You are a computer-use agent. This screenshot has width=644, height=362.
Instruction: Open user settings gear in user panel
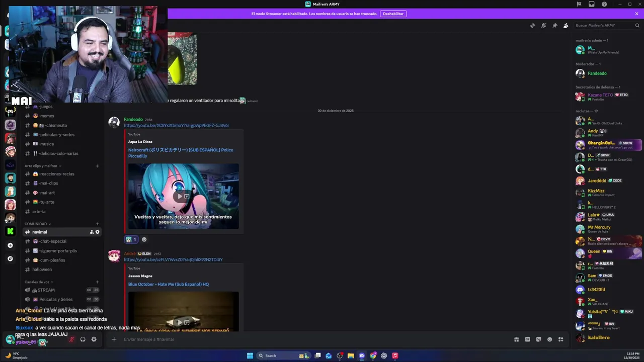coord(94,339)
